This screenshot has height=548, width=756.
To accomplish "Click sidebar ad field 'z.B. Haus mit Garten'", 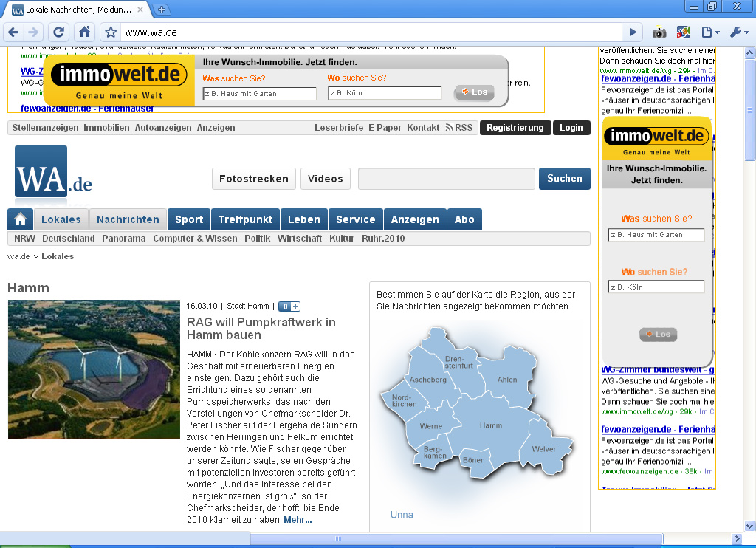I will click(656, 234).
